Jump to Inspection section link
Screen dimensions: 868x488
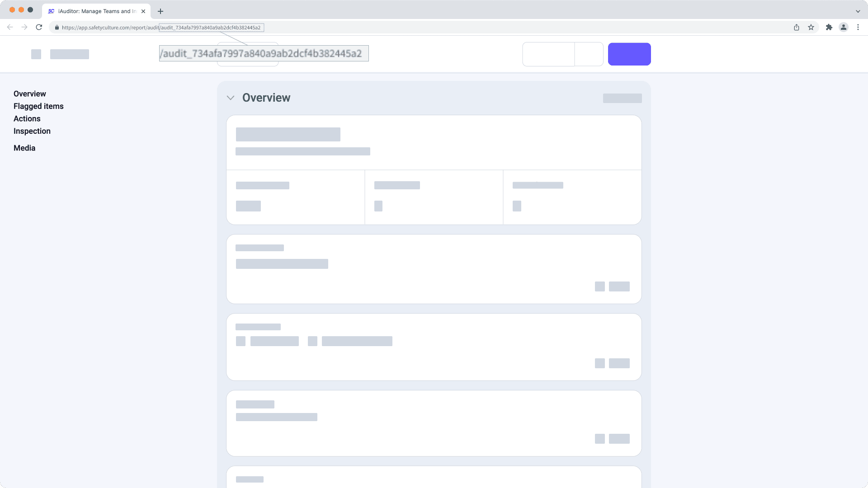32,131
